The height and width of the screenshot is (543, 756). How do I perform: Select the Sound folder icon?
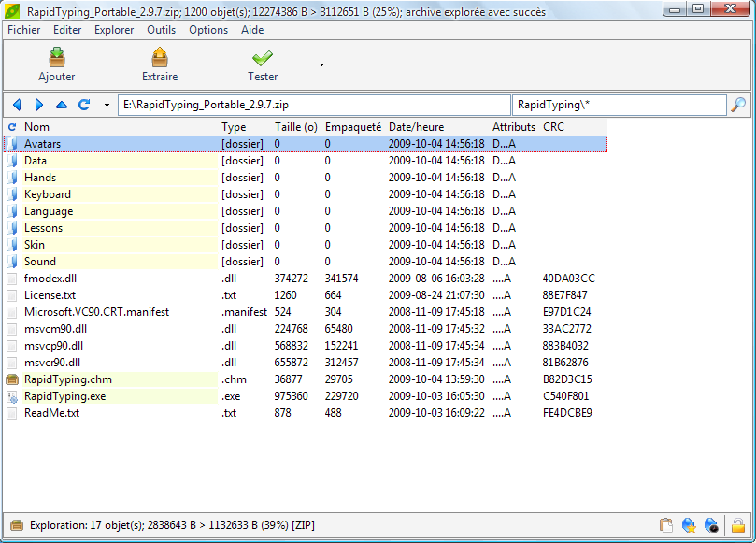pyautogui.click(x=12, y=262)
